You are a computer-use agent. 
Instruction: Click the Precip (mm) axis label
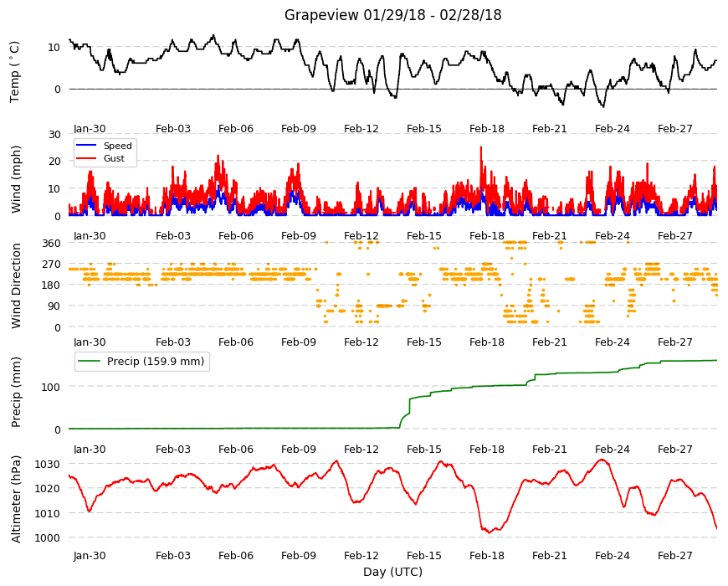click(x=16, y=392)
